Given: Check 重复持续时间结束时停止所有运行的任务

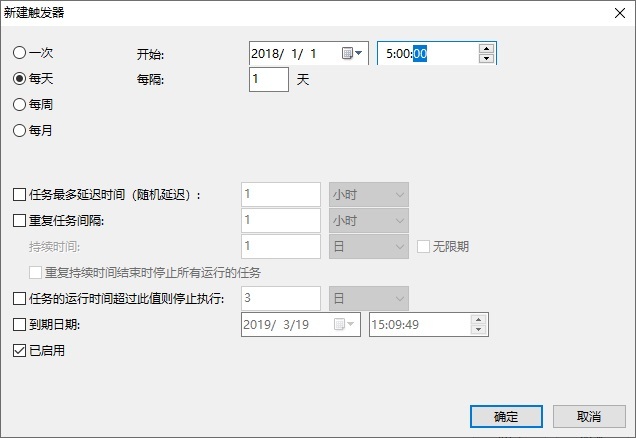Looking at the screenshot, I should click(x=35, y=273).
